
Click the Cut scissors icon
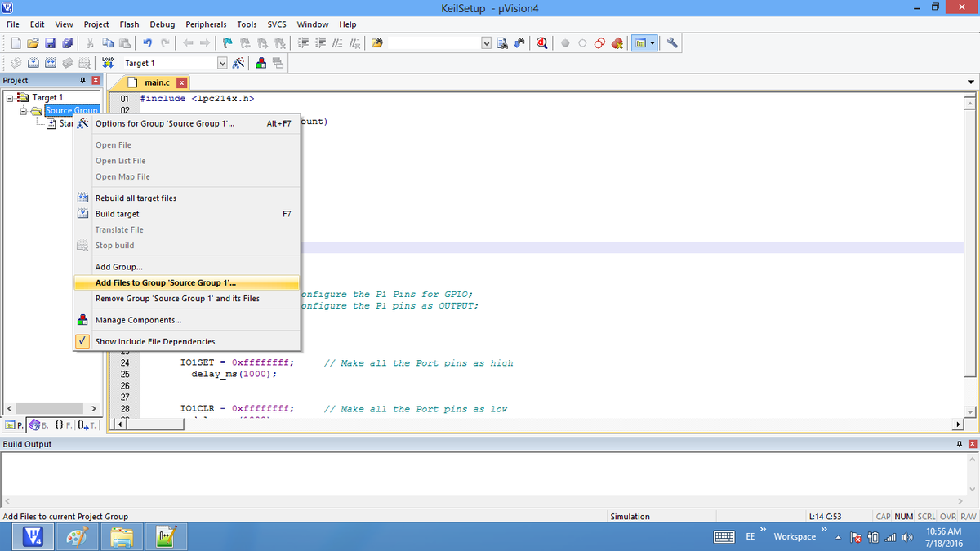click(x=91, y=43)
